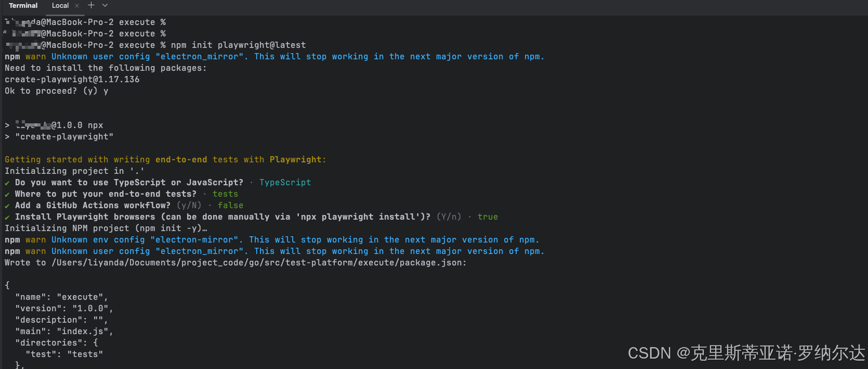Click the 'npm init playwright@latest' command text
Viewport: 868px width, 369px height.
coord(238,45)
